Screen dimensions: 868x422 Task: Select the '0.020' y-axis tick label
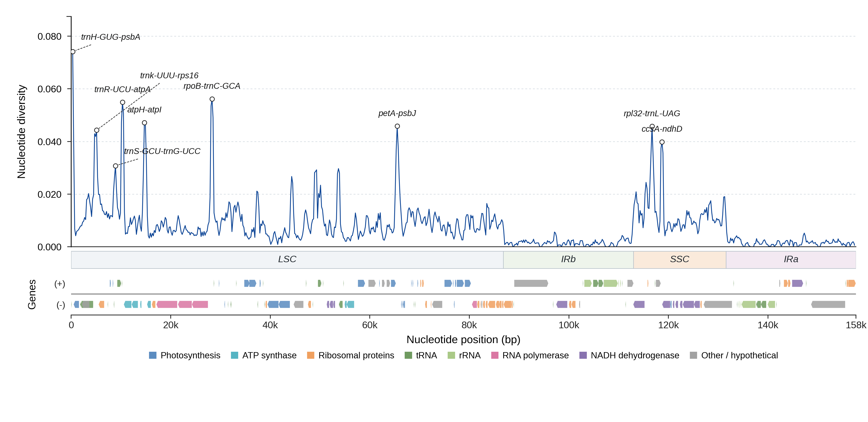tap(50, 194)
